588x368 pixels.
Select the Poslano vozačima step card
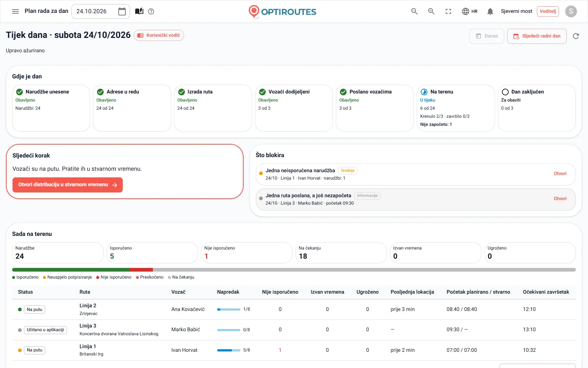click(x=375, y=108)
